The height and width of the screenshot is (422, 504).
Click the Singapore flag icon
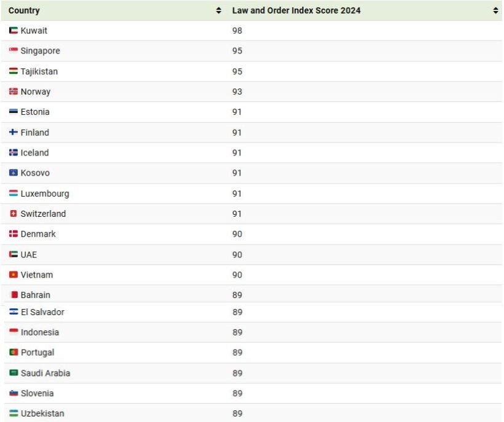click(x=14, y=51)
